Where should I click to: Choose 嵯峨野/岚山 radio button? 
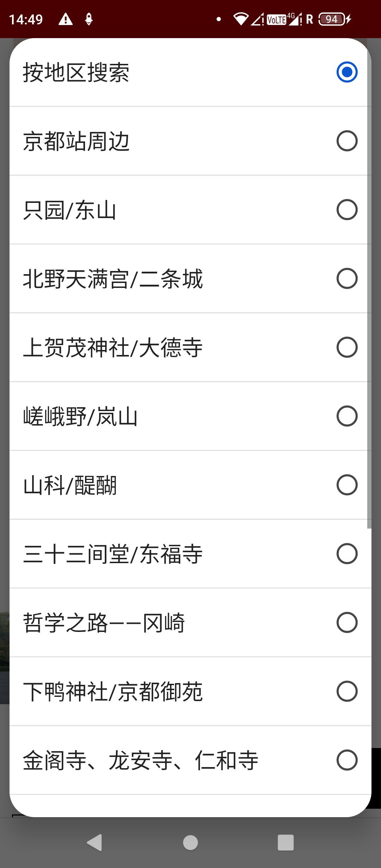347,416
